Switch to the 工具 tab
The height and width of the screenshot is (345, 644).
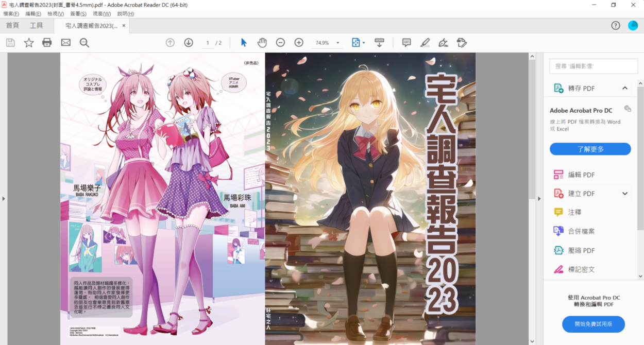click(x=36, y=25)
